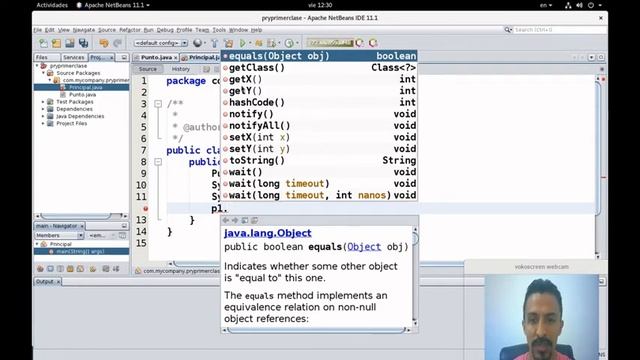640x360 pixels.
Task: Open the Refactor menu
Action: (x=130, y=30)
